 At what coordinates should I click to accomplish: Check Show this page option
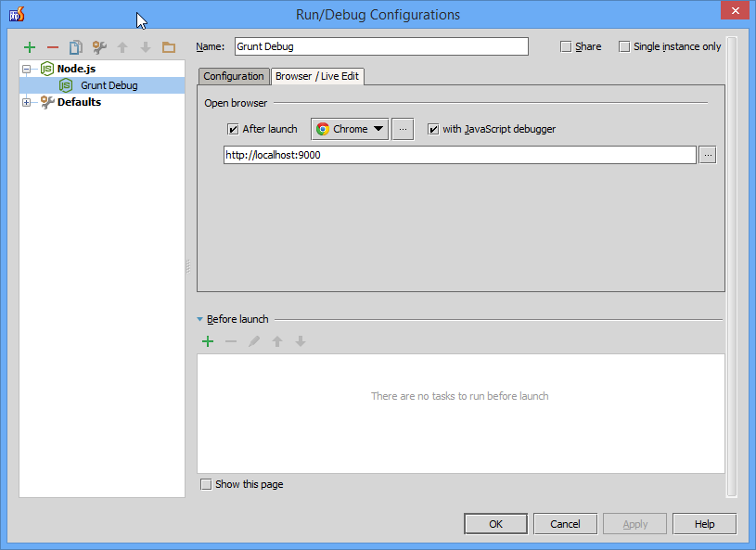[x=206, y=484]
